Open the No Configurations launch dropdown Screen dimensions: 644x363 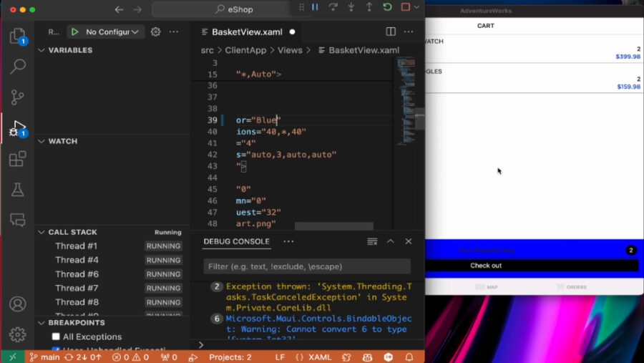pos(112,32)
